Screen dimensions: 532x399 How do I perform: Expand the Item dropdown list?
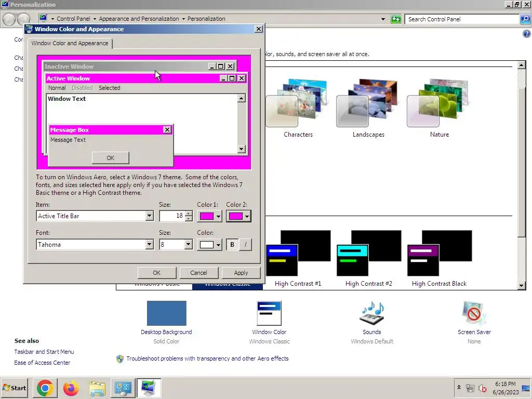(x=149, y=216)
